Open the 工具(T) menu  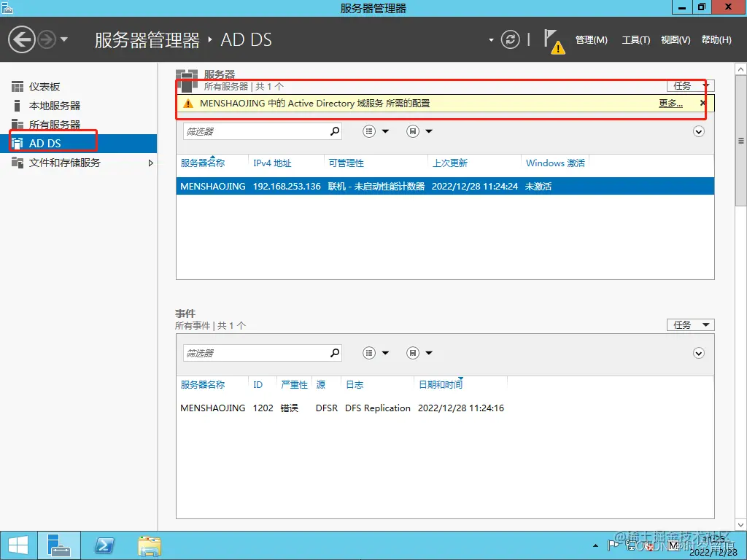(x=635, y=40)
